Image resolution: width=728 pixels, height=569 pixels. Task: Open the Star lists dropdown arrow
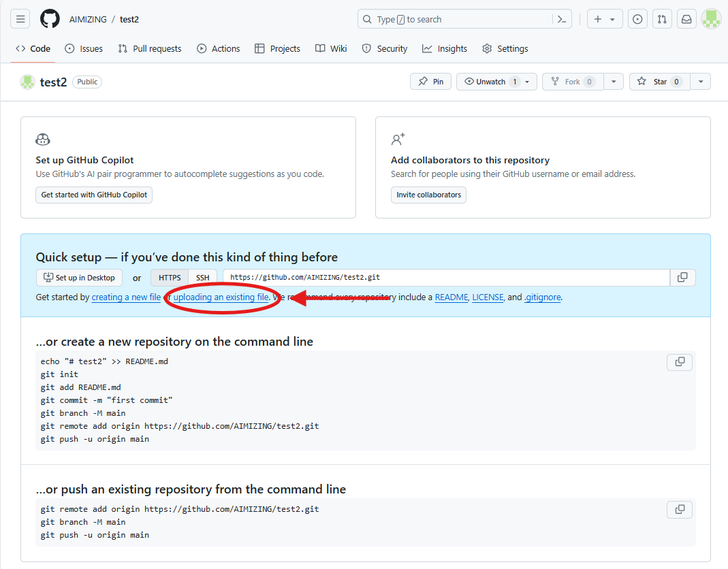coord(701,82)
